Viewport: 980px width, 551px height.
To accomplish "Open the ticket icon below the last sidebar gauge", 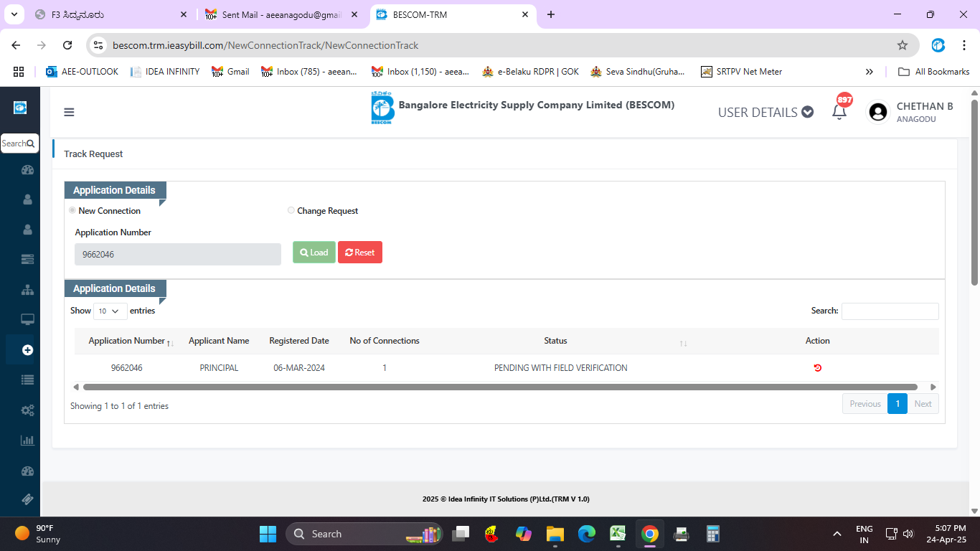I will (28, 499).
